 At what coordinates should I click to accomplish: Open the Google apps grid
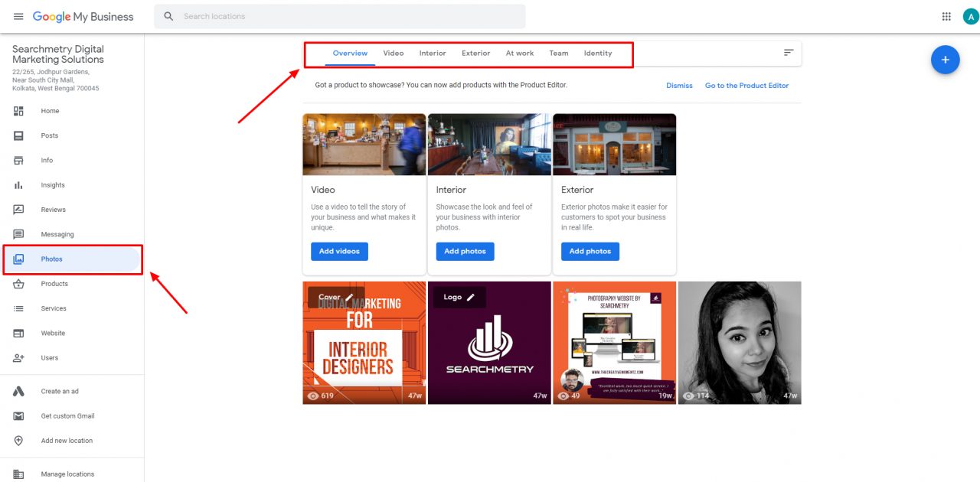point(946,16)
